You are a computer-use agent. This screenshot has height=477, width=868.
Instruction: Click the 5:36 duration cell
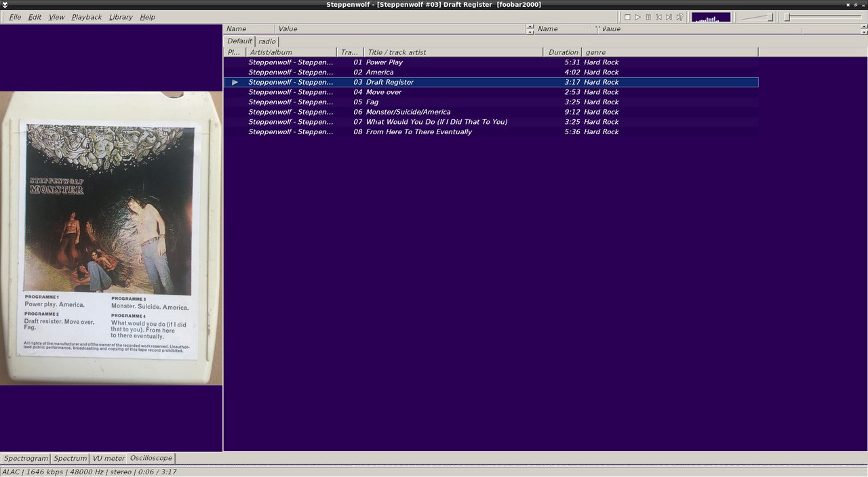pos(572,132)
